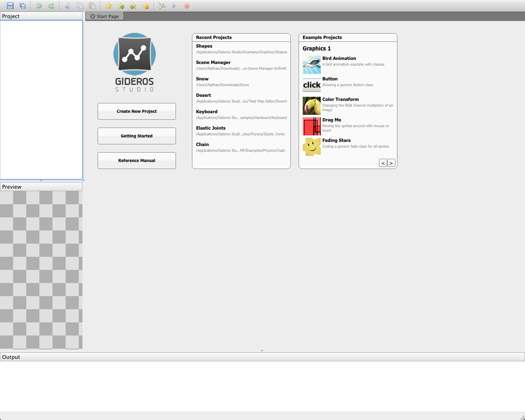Click the Save All icon

[x=23, y=6]
